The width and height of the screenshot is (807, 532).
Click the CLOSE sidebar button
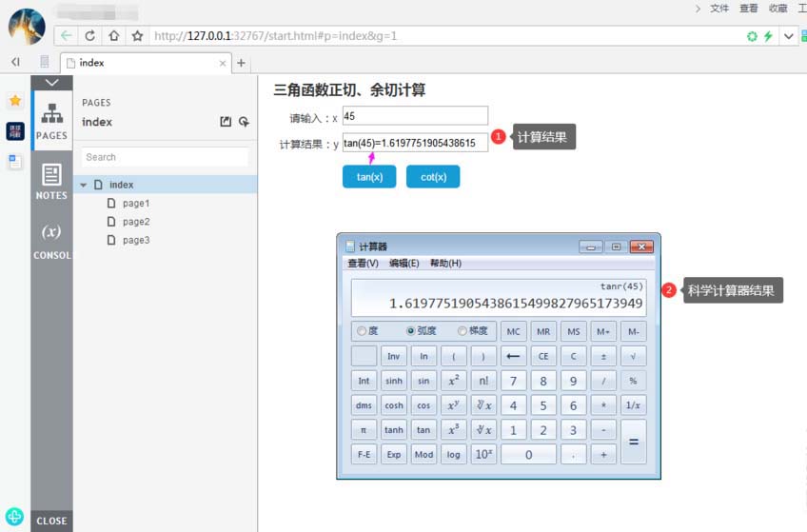(51, 521)
